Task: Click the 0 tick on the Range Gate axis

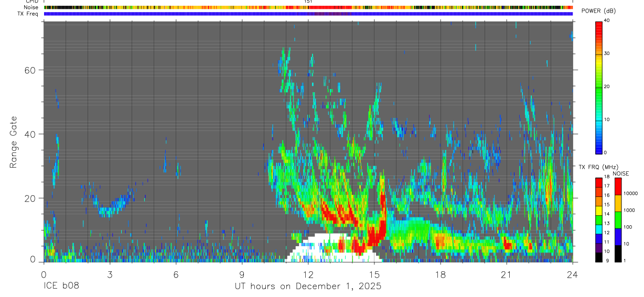Action: [34, 260]
